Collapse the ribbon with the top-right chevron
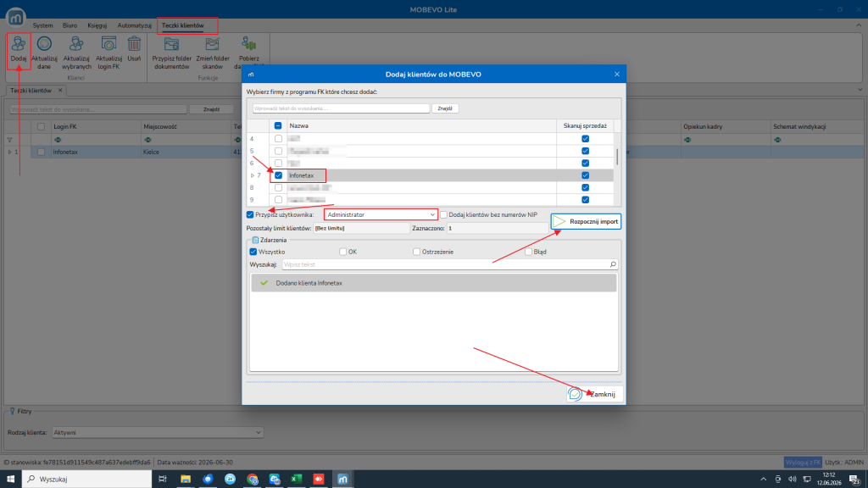Image resolution: width=868 pixels, height=488 pixels. pos(859,25)
